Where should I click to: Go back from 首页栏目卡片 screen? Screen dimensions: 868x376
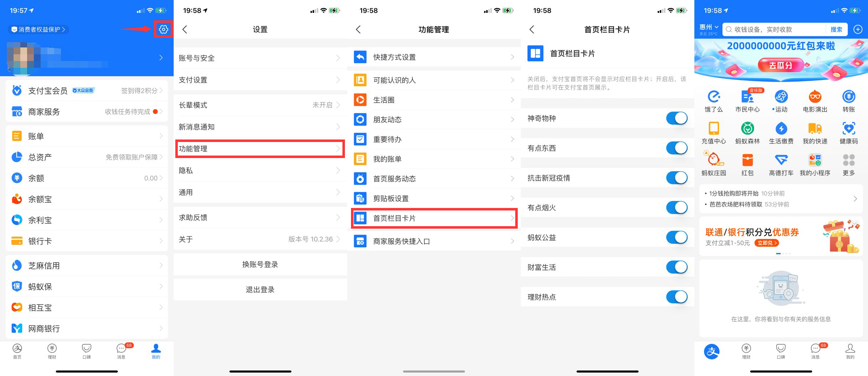532,29
